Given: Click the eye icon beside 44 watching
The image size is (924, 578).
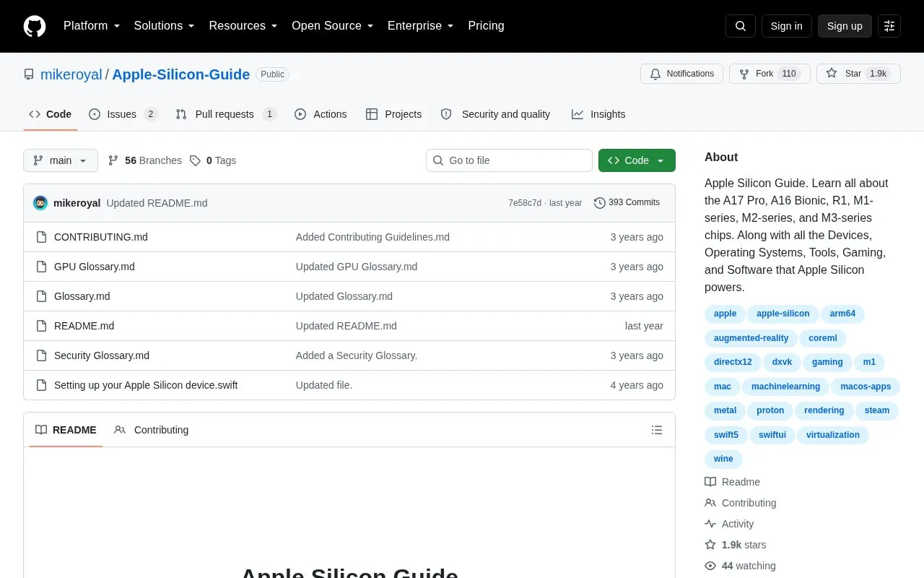Looking at the screenshot, I should (x=710, y=566).
